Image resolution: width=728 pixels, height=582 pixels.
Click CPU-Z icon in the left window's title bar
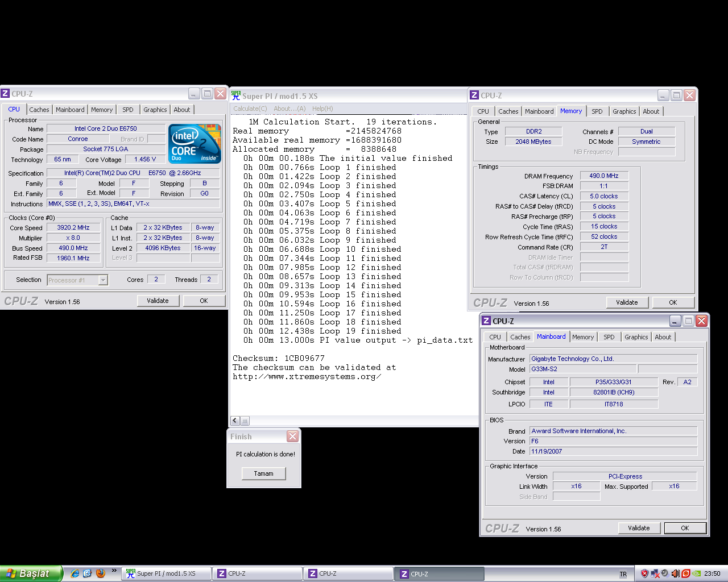tap(6, 94)
